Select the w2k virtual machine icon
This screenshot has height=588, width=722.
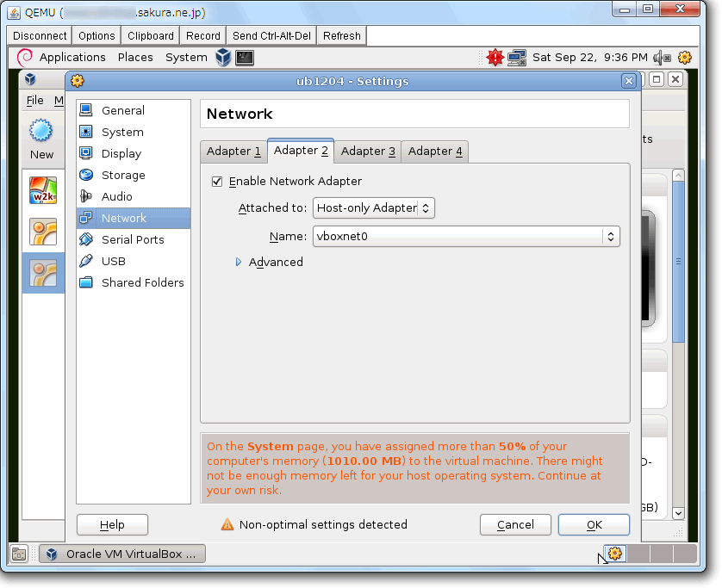(43, 190)
